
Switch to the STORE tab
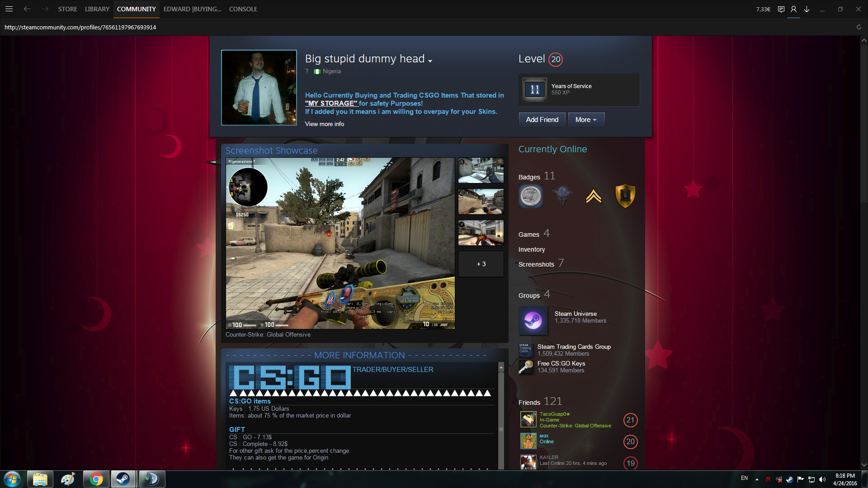click(x=67, y=9)
